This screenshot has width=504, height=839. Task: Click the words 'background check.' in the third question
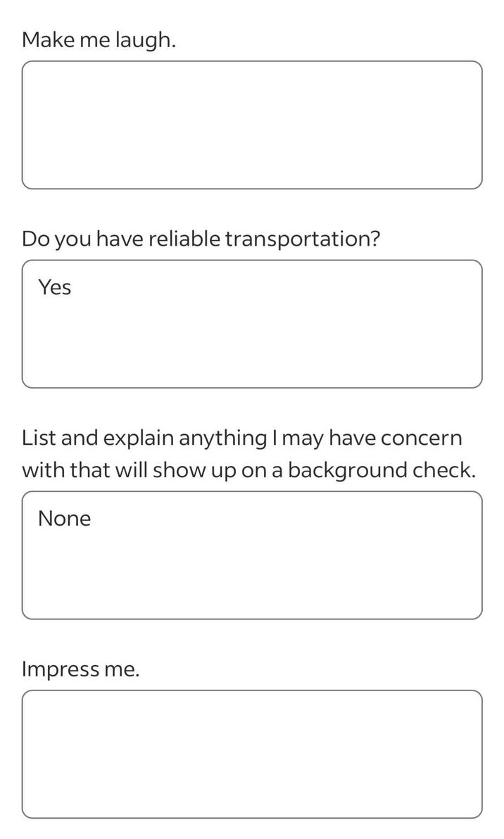pos(382,470)
